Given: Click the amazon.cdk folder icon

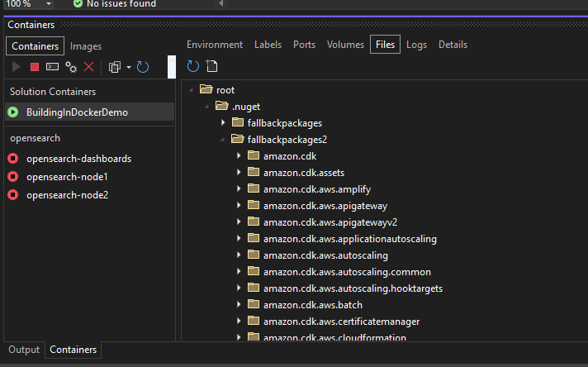Looking at the screenshot, I should click(x=254, y=155).
